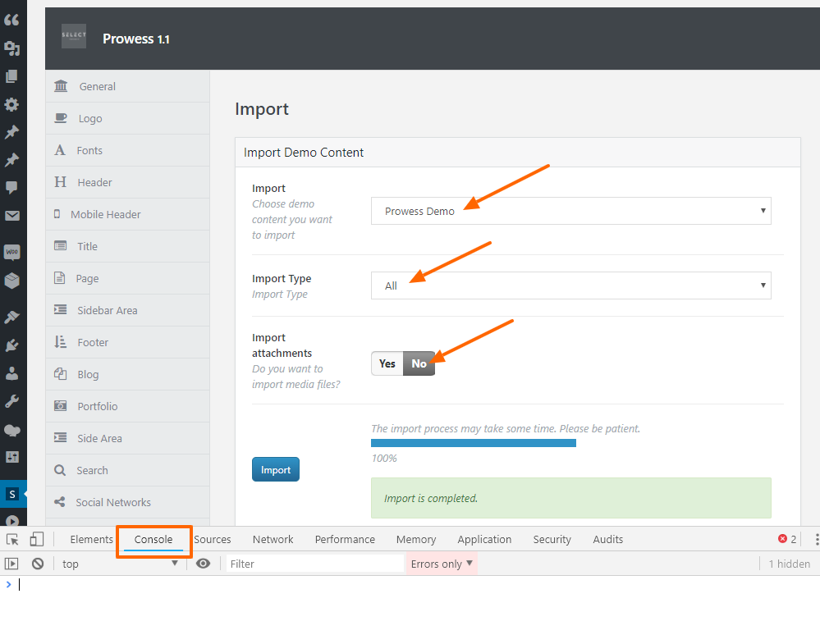Image resolution: width=820 pixels, height=644 pixels.
Task: Set Import attachments to No
Action: [x=419, y=363]
